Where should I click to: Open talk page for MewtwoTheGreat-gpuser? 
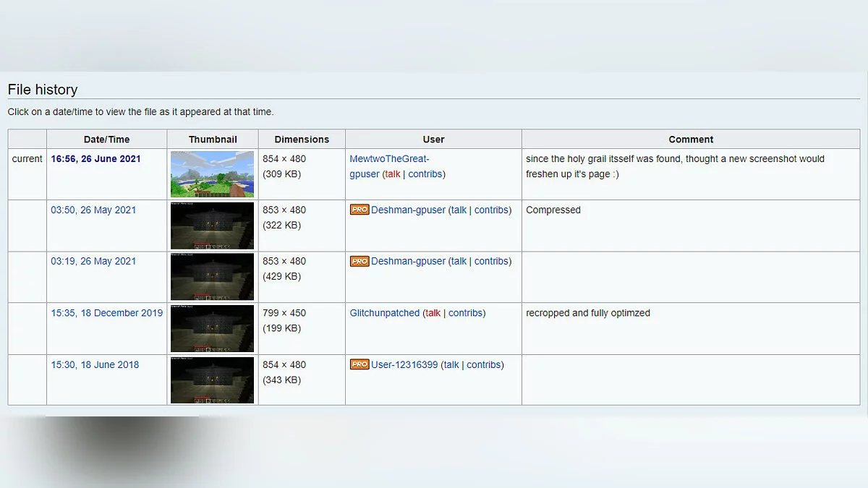[393, 174]
